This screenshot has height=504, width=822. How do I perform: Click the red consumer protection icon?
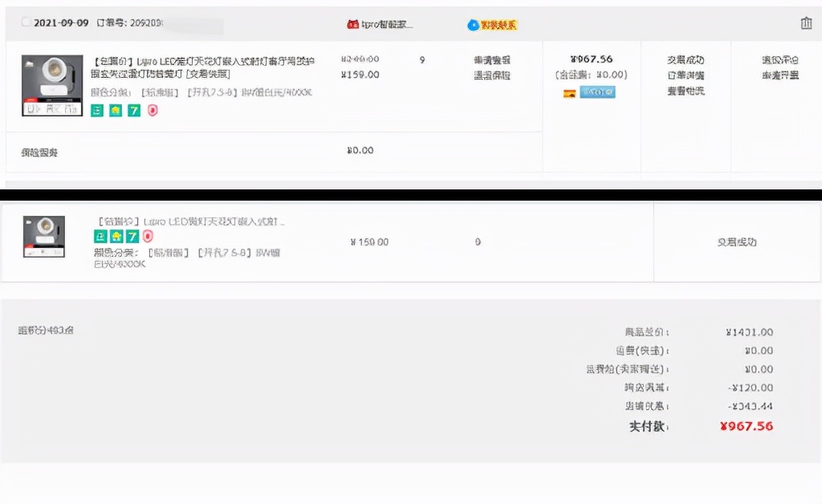click(152, 111)
